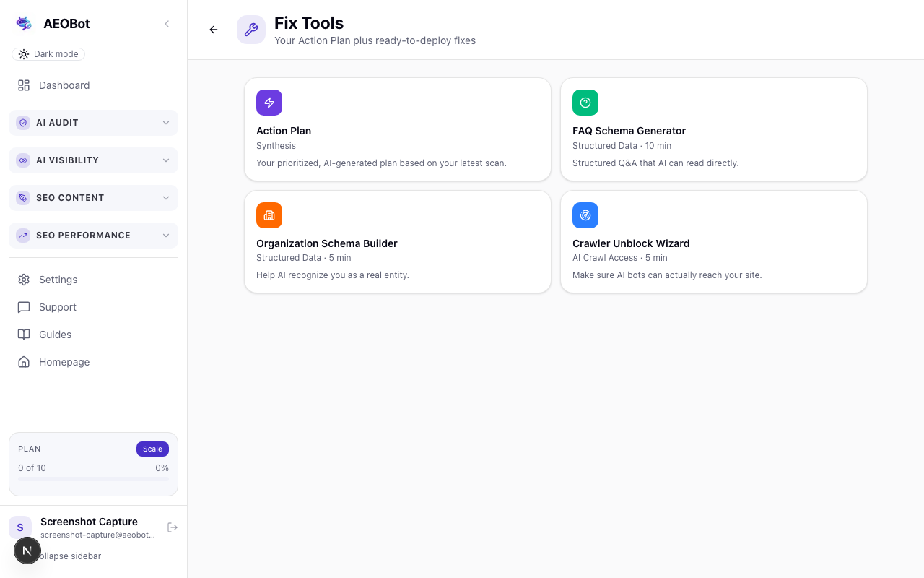Click the Action Plan lightning icon

269,103
